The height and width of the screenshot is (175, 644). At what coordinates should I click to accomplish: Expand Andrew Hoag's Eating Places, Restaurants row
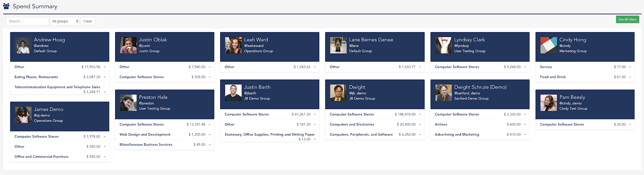click(x=60, y=77)
